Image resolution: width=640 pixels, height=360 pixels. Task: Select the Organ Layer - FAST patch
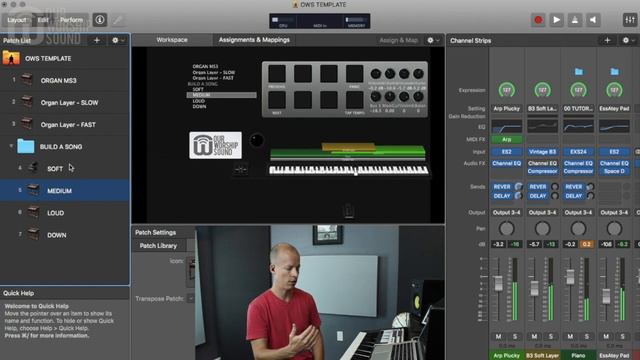click(64, 124)
